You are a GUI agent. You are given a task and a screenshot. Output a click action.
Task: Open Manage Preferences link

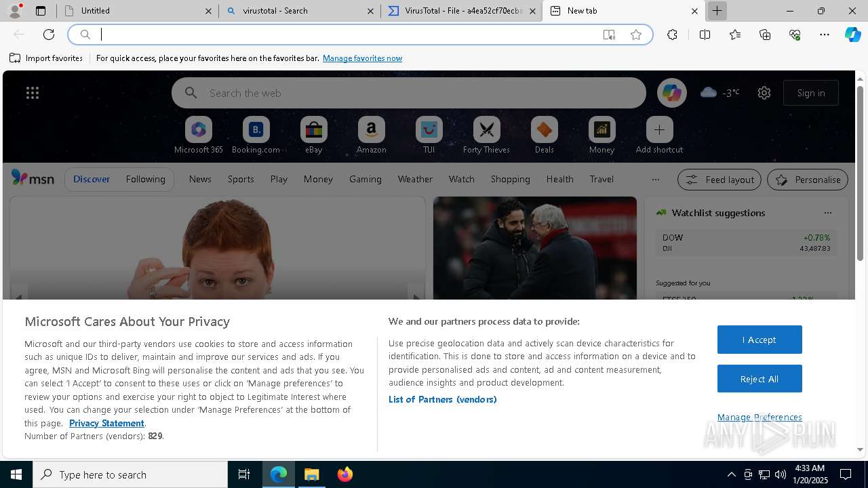pyautogui.click(x=759, y=417)
